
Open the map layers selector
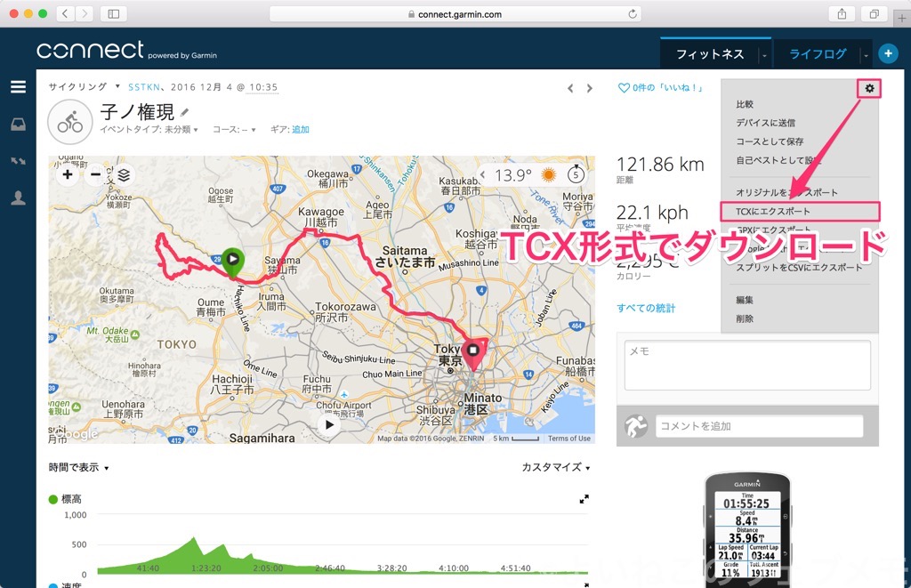tap(124, 175)
